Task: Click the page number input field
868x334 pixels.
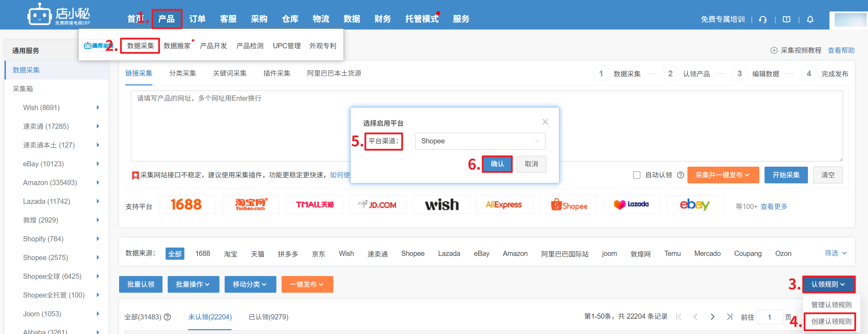Action: (769, 317)
